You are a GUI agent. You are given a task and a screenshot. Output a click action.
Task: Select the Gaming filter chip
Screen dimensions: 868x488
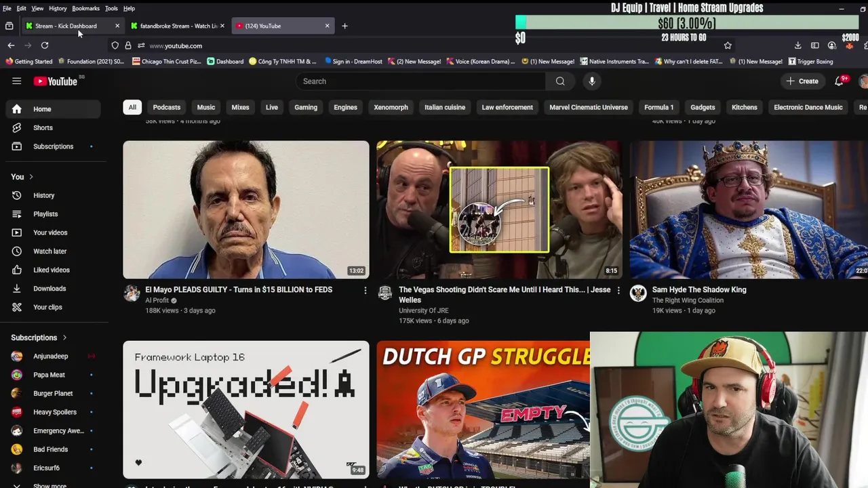pos(306,107)
